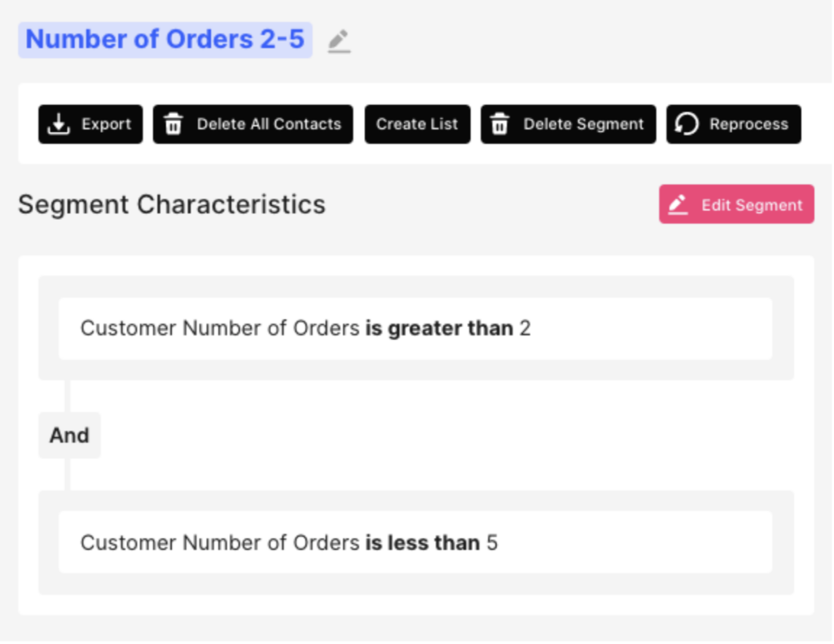The width and height of the screenshot is (834, 644).
Task: Click the bold 'is less than' operator text
Action: [423, 543]
